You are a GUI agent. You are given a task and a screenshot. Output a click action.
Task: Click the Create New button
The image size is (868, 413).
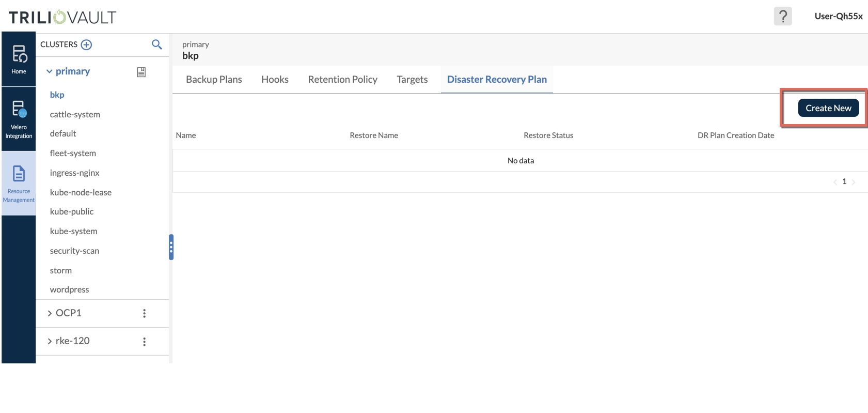pos(828,108)
